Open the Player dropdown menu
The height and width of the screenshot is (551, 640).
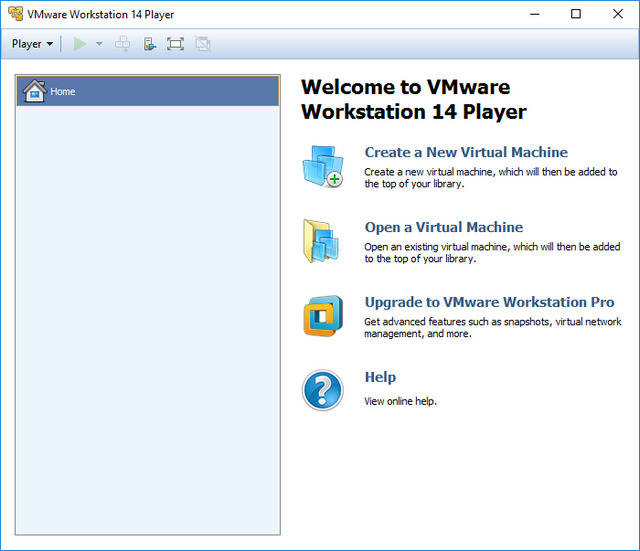pos(32,44)
